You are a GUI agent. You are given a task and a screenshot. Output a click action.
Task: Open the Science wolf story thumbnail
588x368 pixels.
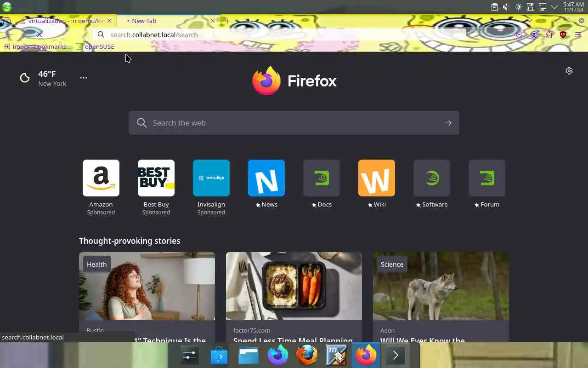(441, 286)
